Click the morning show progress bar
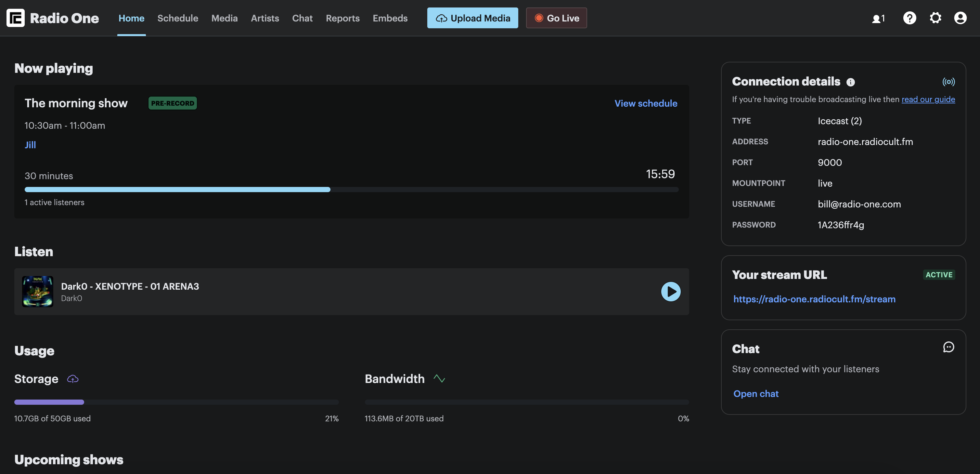Image resolution: width=980 pixels, height=474 pixels. click(351, 190)
